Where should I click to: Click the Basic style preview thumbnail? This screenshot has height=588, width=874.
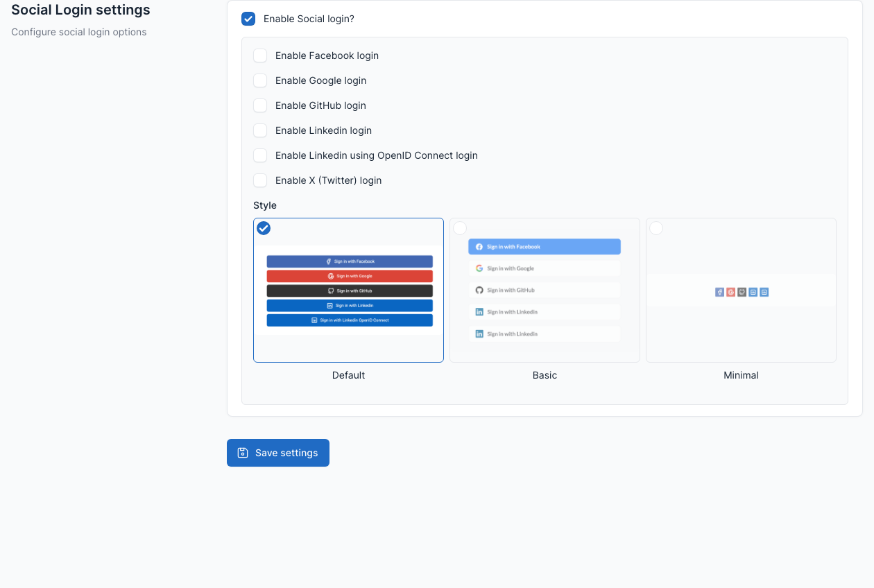[545, 290]
